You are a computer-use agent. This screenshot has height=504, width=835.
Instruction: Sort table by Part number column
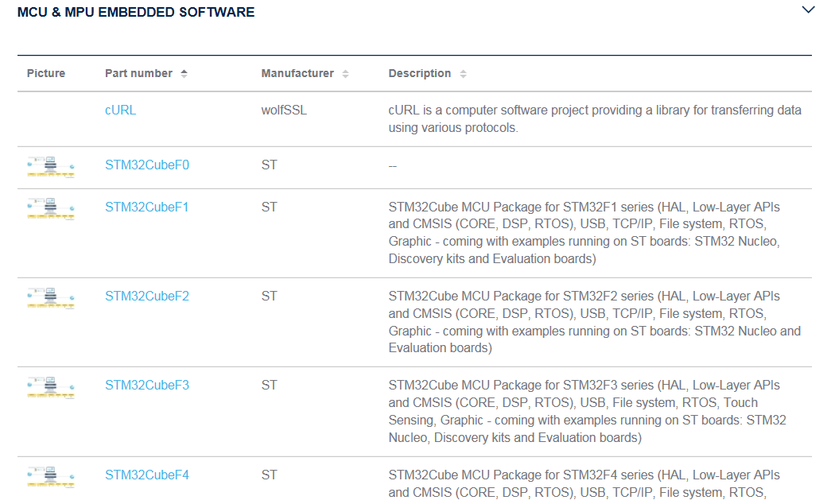coord(184,74)
